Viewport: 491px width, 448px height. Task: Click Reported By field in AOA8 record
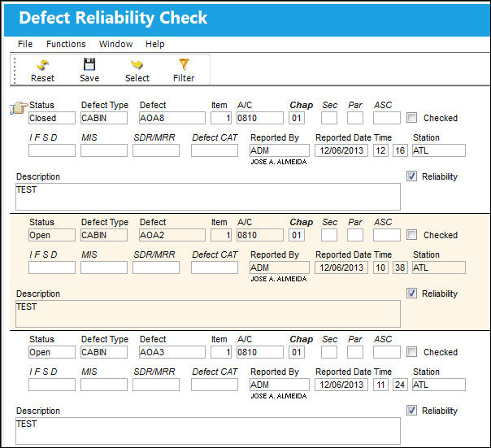(280, 150)
